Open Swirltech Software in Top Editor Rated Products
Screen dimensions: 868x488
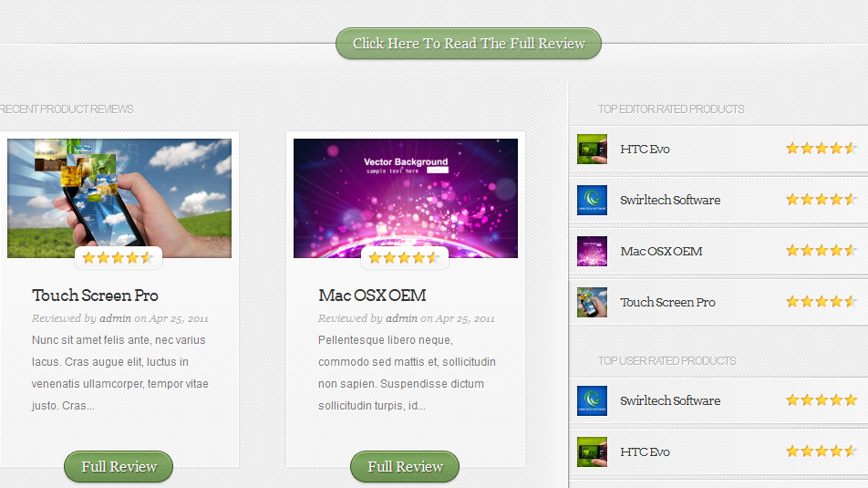[x=670, y=200]
